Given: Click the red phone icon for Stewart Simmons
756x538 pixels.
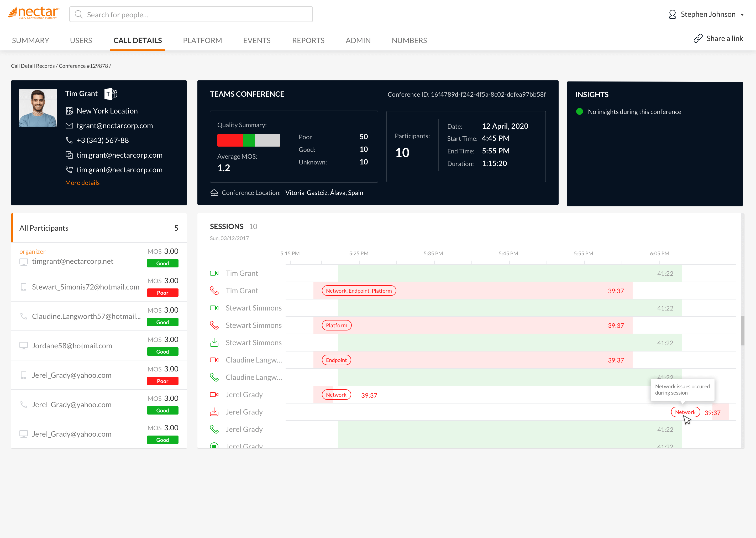Looking at the screenshot, I should (x=214, y=325).
